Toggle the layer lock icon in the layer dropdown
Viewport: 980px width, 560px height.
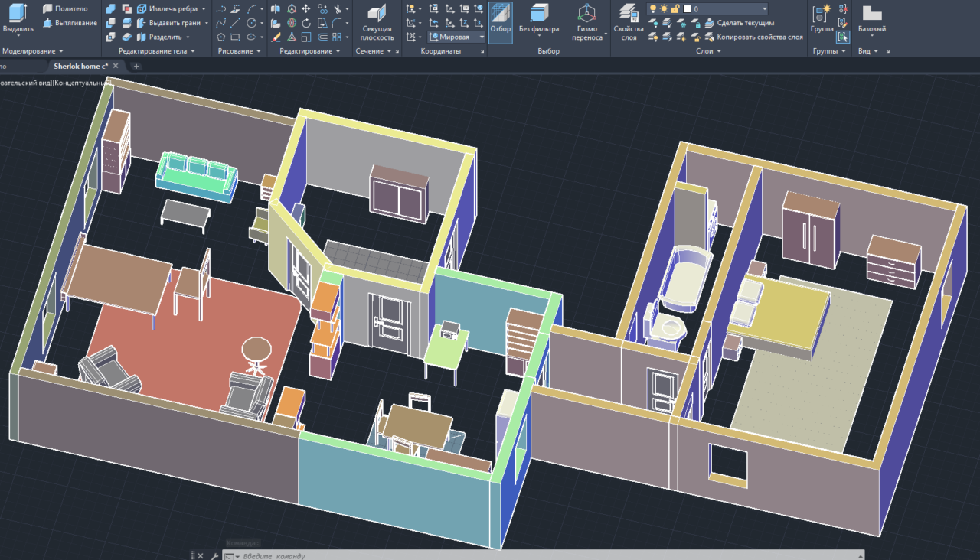point(675,9)
